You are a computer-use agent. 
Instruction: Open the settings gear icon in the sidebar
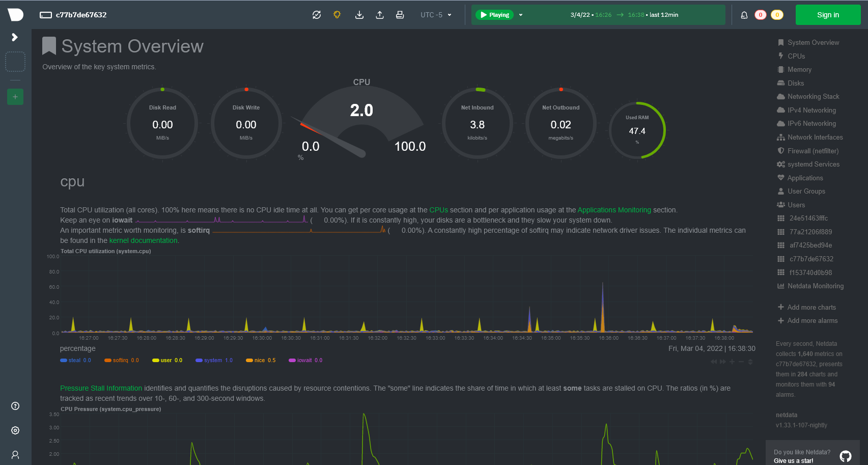15,430
